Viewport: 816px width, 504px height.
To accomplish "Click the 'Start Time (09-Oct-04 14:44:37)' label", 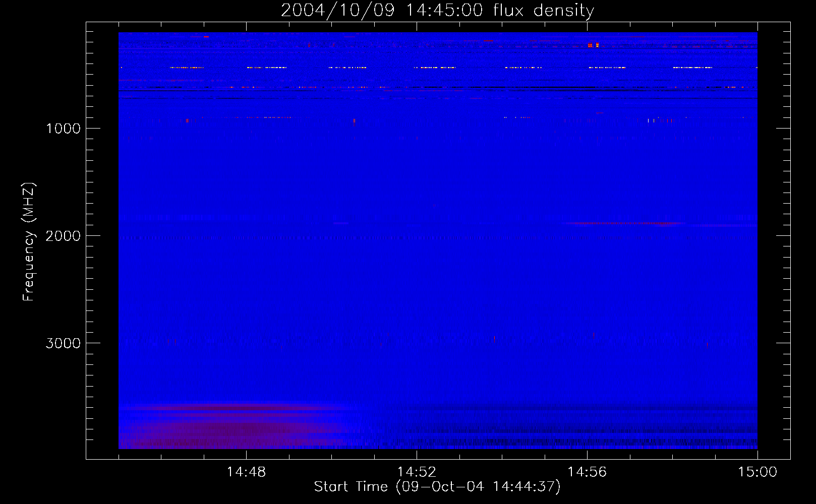I will click(x=437, y=487).
